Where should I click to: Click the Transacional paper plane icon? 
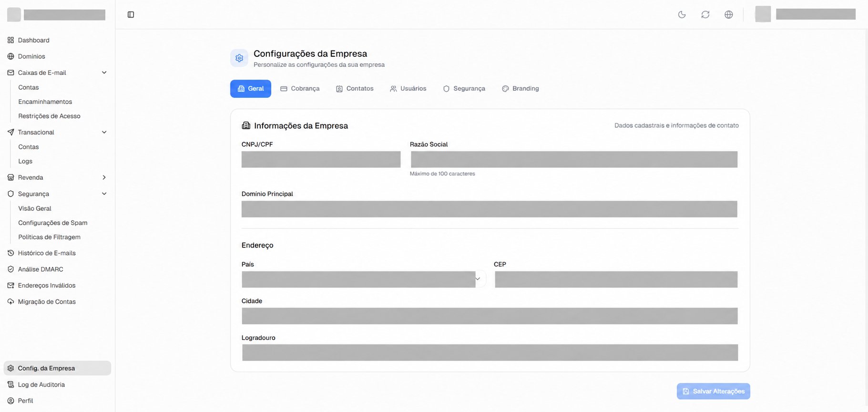[x=10, y=132]
